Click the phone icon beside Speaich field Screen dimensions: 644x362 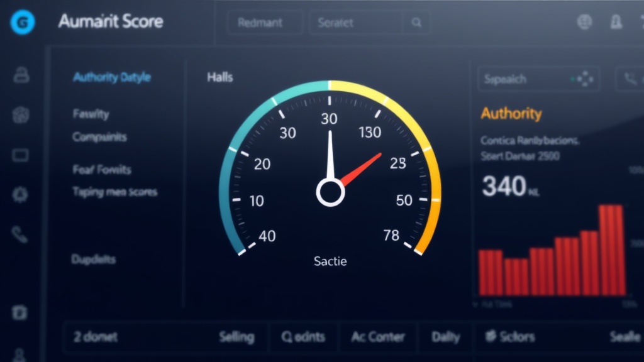630,79
